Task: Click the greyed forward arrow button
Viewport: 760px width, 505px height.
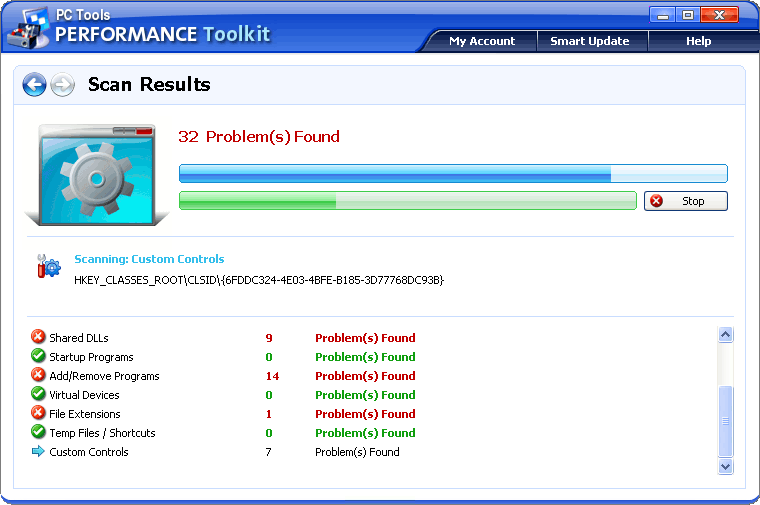Action: click(x=63, y=85)
